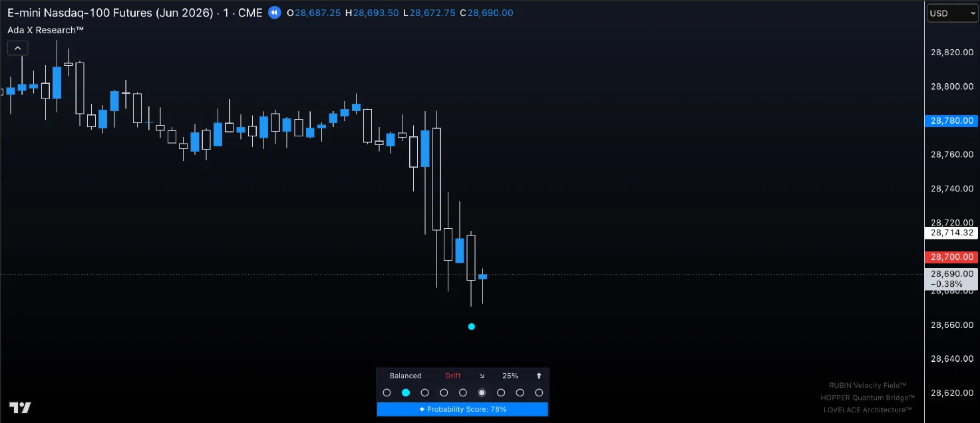The height and width of the screenshot is (423, 980).
Task: Click the -0.38% change label on the price axis
Action: point(947,284)
